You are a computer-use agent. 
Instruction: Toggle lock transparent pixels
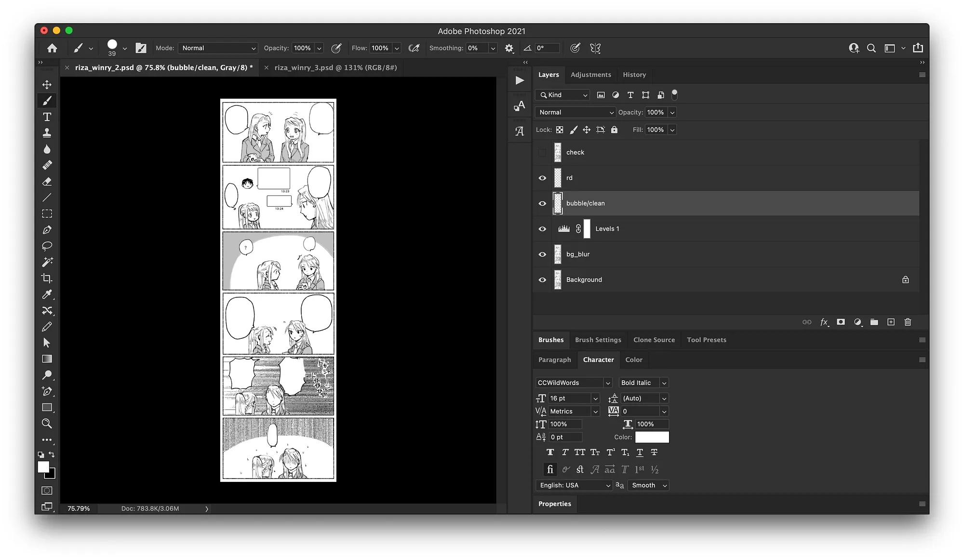pyautogui.click(x=560, y=130)
